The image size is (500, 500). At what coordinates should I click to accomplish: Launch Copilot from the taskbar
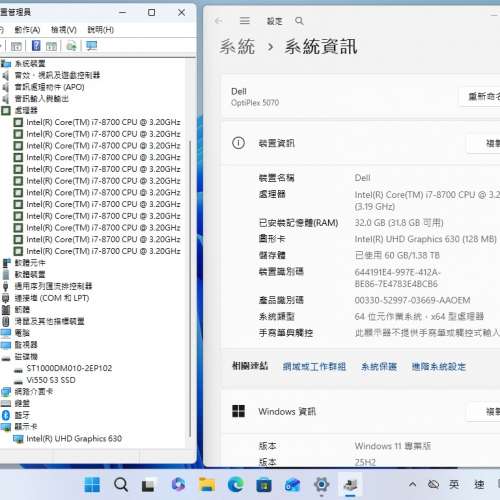[178, 484]
